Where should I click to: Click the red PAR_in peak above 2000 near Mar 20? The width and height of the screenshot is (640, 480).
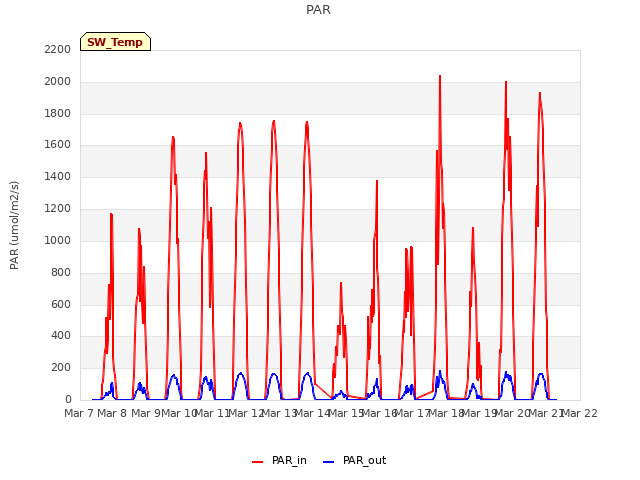click(506, 82)
